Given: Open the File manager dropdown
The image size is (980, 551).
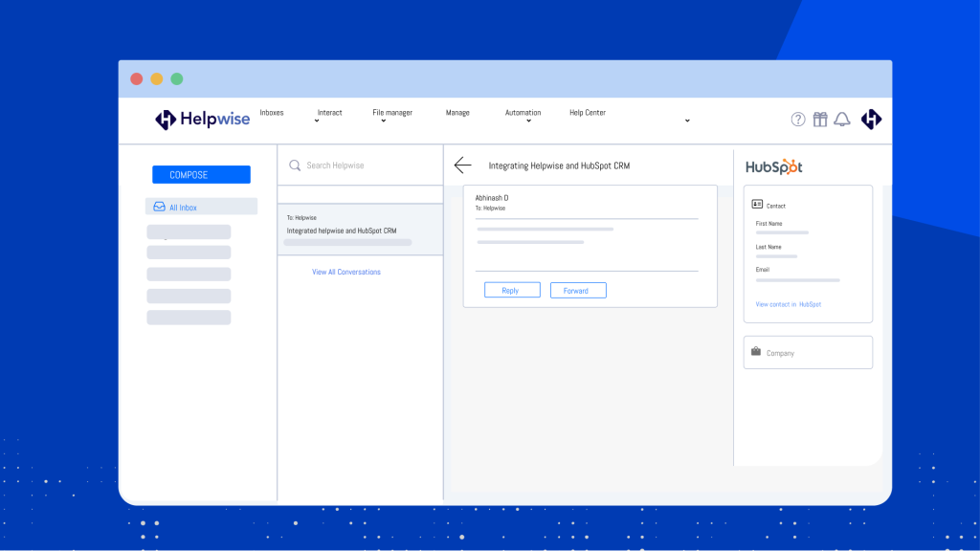Looking at the screenshot, I should click(392, 115).
